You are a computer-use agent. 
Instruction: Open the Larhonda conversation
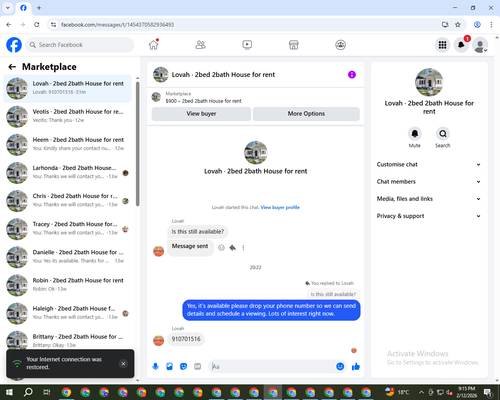(x=67, y=173)
